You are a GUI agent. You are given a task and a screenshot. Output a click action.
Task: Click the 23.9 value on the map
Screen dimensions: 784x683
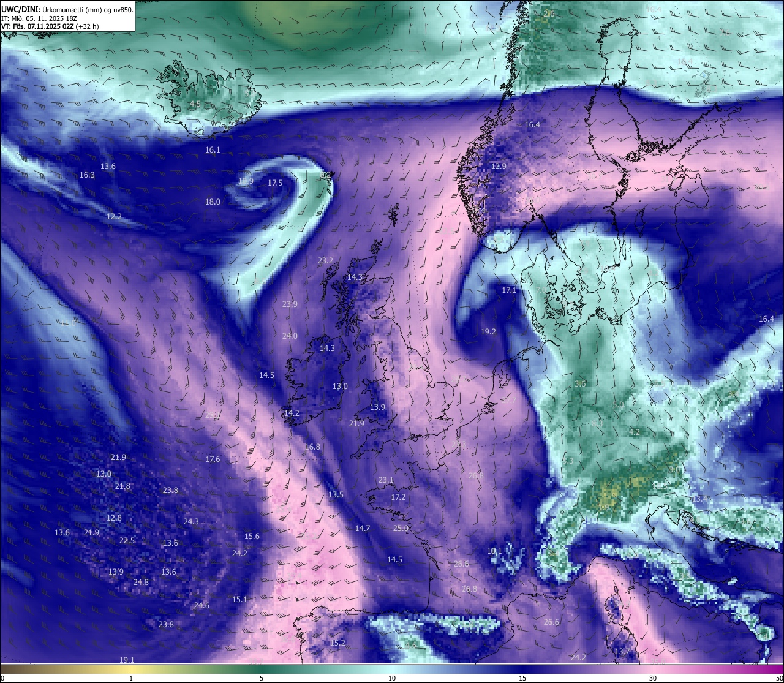(x=290, y=304)
